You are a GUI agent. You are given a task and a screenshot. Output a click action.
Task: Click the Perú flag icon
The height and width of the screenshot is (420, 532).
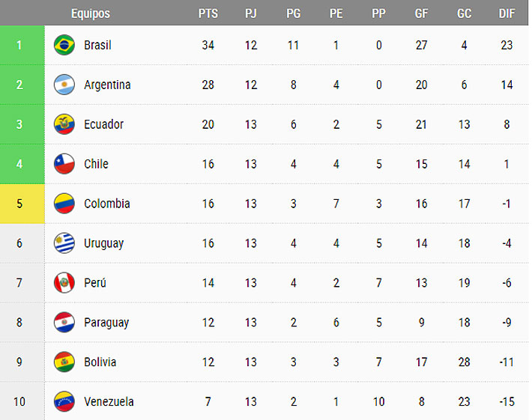click(x=64, y=283)
